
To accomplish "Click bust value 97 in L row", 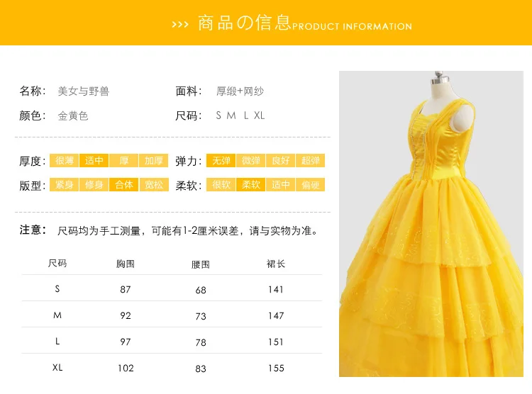I will click(x=125, y=342).
